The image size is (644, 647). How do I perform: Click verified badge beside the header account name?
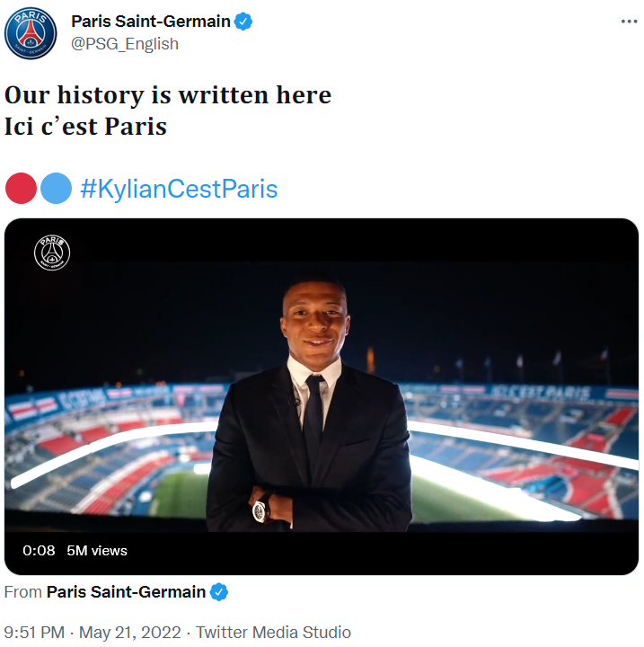point(243,22)
